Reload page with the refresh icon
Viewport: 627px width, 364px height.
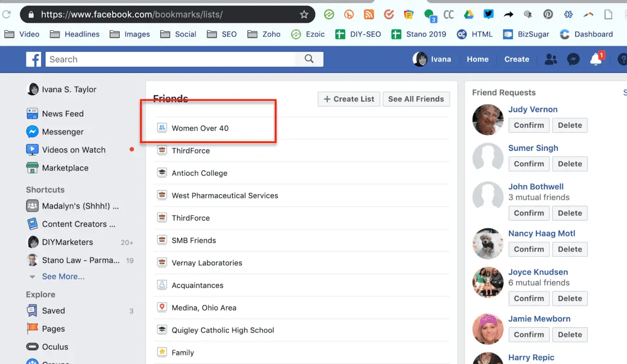pos(7,15)
